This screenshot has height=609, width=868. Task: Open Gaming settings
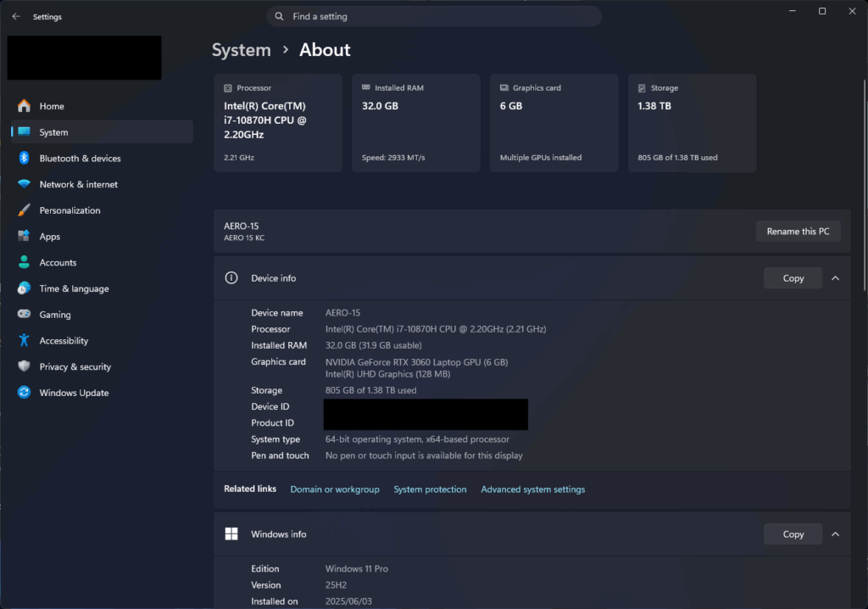point(102,314)
